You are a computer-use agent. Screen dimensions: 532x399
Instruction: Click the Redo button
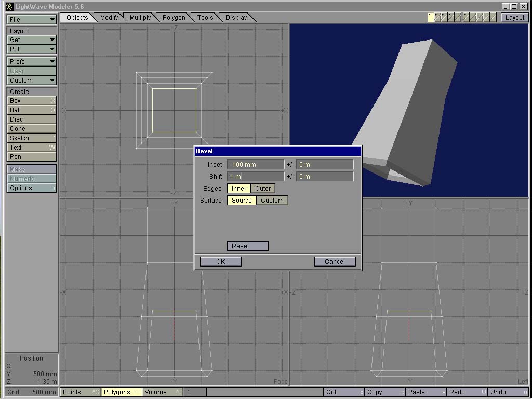[x=467, y=392]
